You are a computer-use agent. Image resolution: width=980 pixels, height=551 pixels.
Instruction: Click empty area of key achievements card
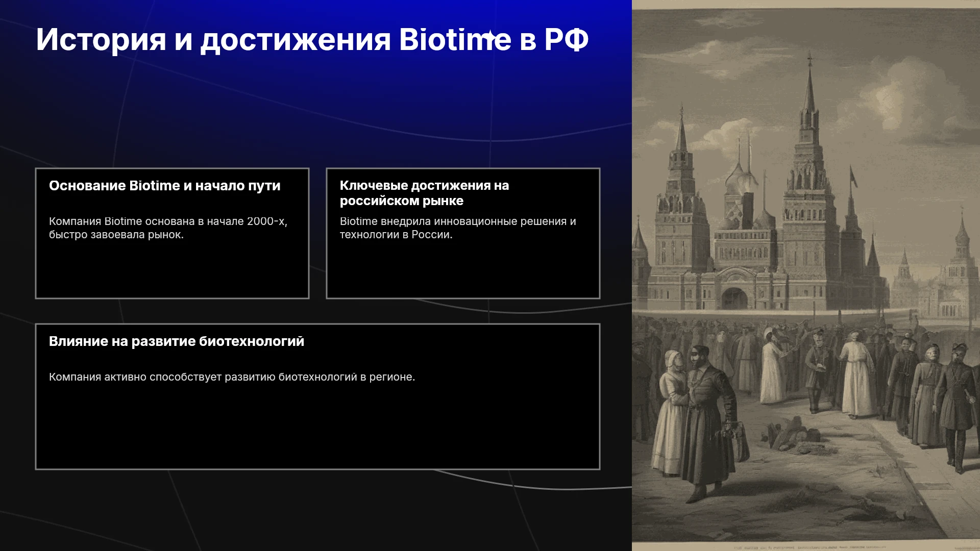463,270
